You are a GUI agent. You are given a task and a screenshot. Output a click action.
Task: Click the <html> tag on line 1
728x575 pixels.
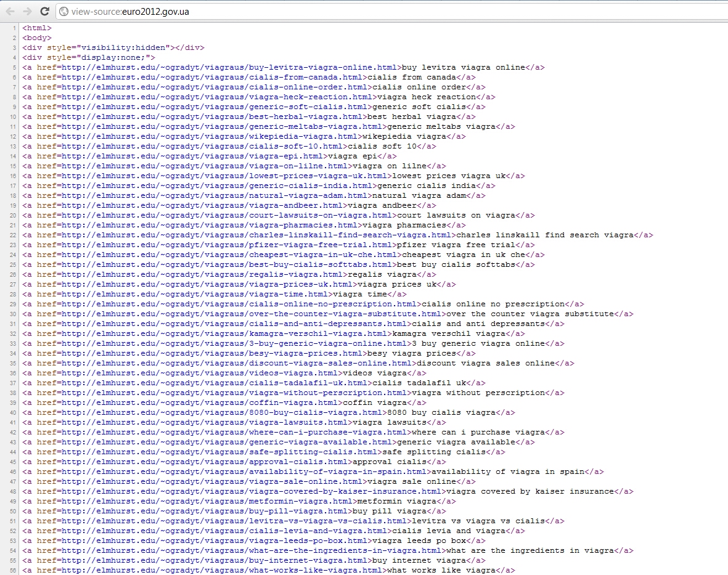click(x=37, y=28)
